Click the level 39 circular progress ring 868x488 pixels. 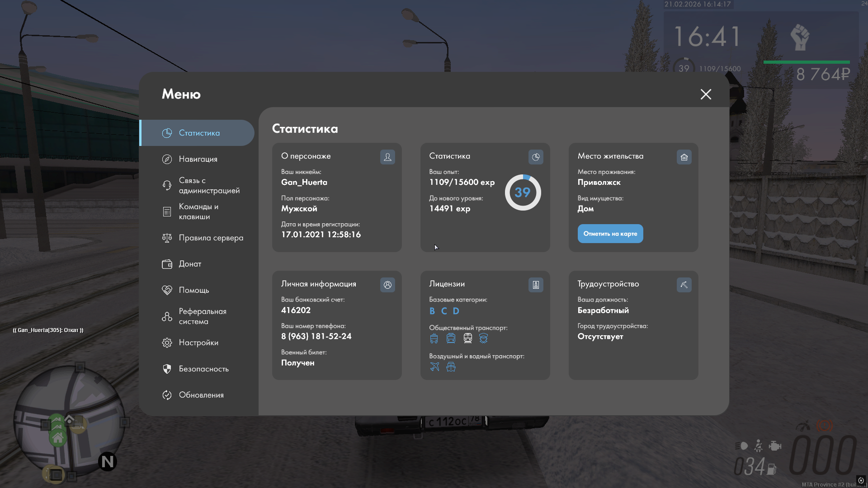point(523,192)
